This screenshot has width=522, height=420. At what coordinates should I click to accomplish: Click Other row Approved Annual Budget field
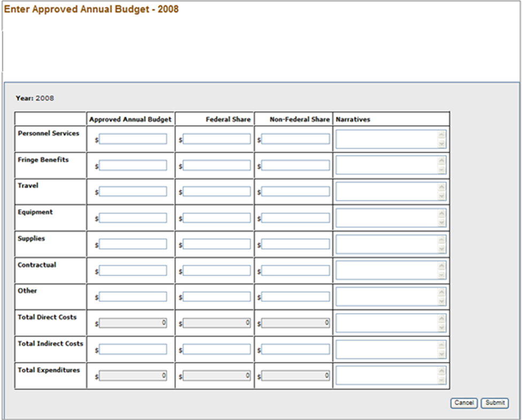point(133,297)
